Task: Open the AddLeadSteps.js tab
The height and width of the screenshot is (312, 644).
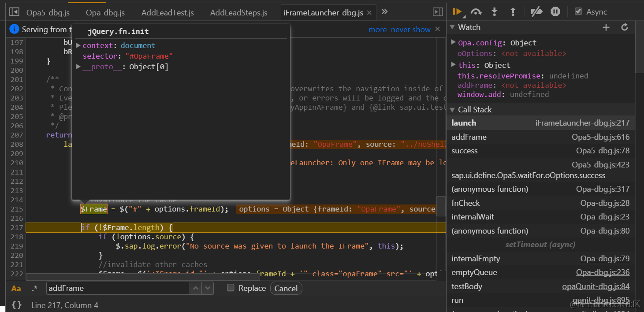Action: [x=239, y=13]
